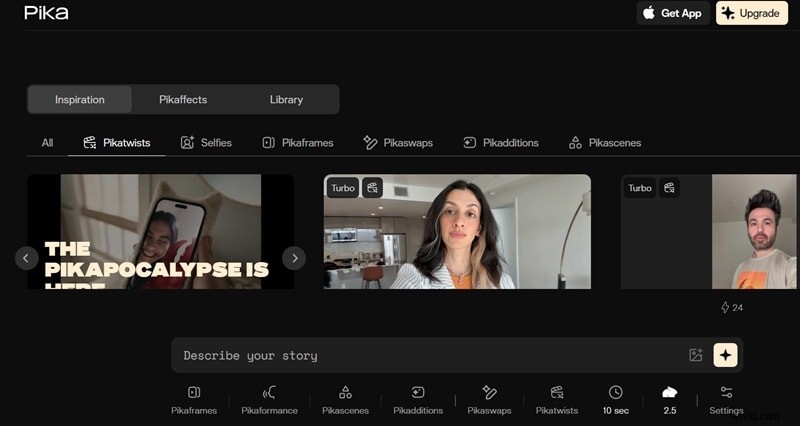Go to previous carousel item
The width and height of the screenshot is (800, 426).
click(x=27, y=258)
